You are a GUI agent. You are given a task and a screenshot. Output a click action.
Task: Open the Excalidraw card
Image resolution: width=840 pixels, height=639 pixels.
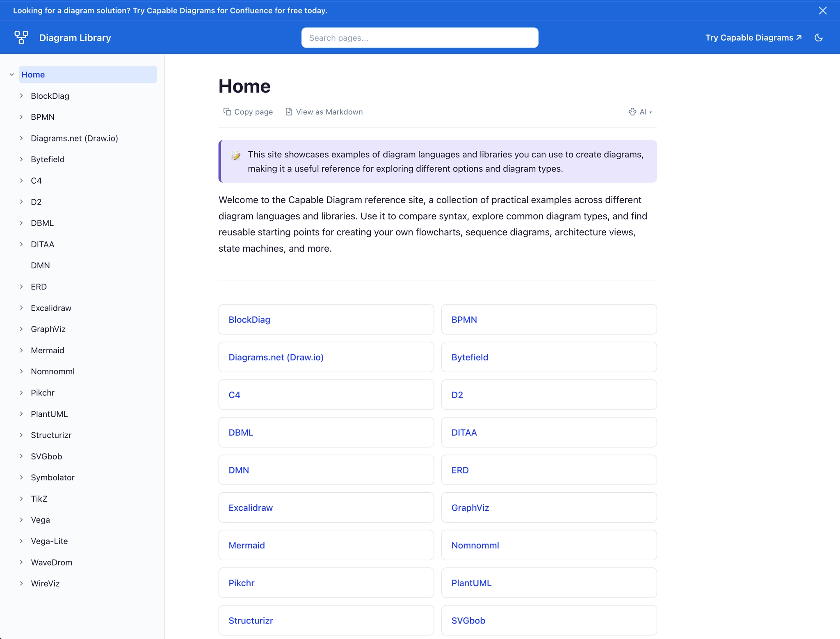pos(326,507)
